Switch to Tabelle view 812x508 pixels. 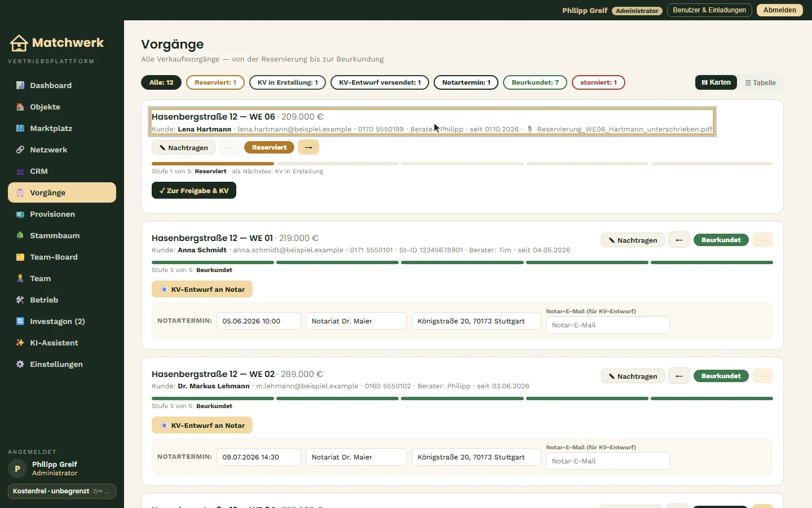[760, 82]
